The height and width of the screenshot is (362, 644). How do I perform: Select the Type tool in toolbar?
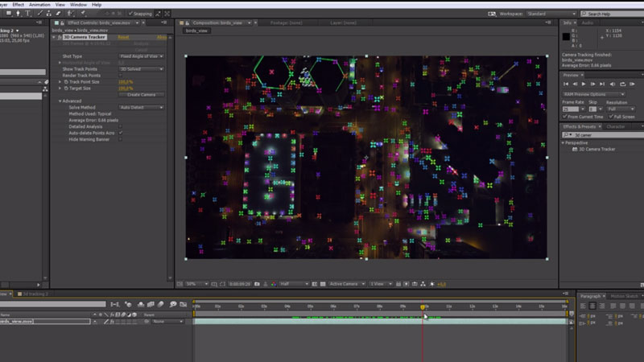tap(29, 14)
